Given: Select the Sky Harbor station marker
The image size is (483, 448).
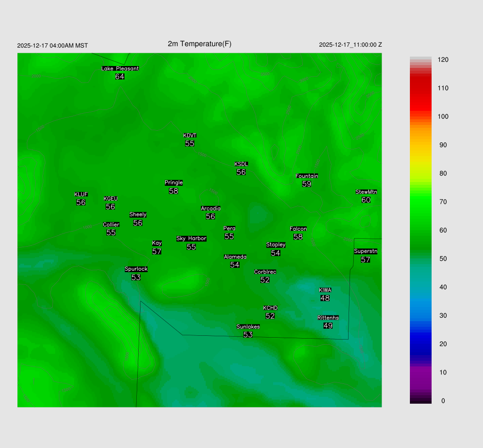Looking at the screenshot, I should 191,239.
